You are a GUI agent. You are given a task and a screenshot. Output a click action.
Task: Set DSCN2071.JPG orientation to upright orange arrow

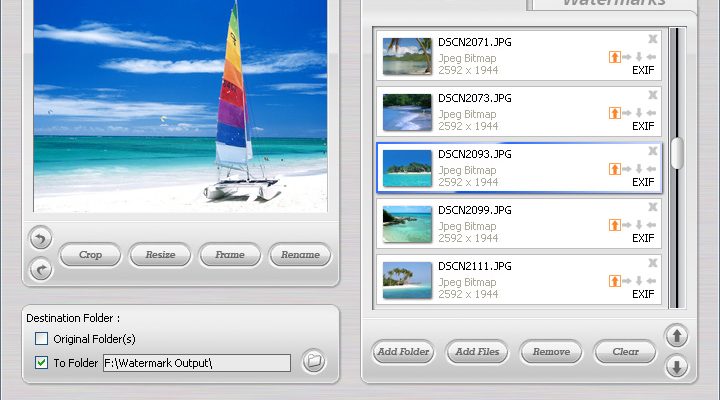pyautogui.click(x=614, y=57)
